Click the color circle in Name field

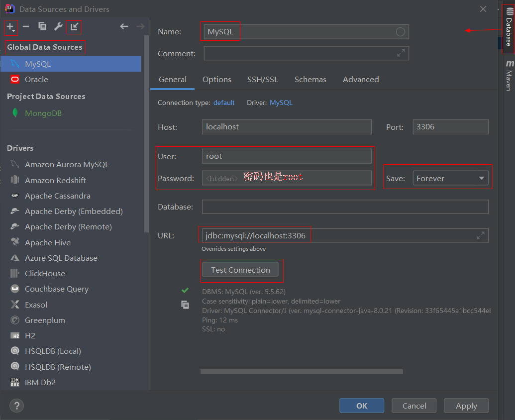401,32
